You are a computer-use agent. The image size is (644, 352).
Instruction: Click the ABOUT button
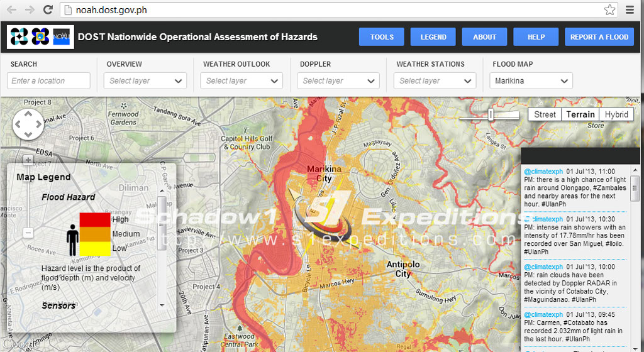click(484, 37)
